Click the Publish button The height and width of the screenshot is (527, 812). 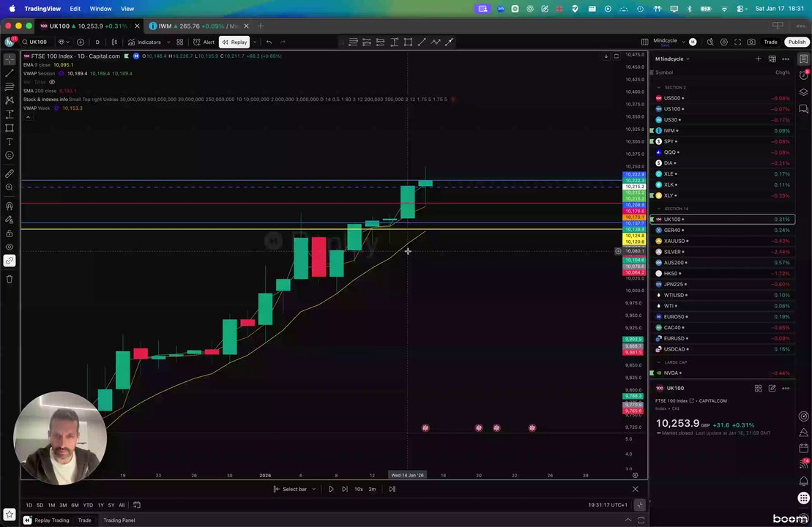pyautogui.click(x=797, y=42)
